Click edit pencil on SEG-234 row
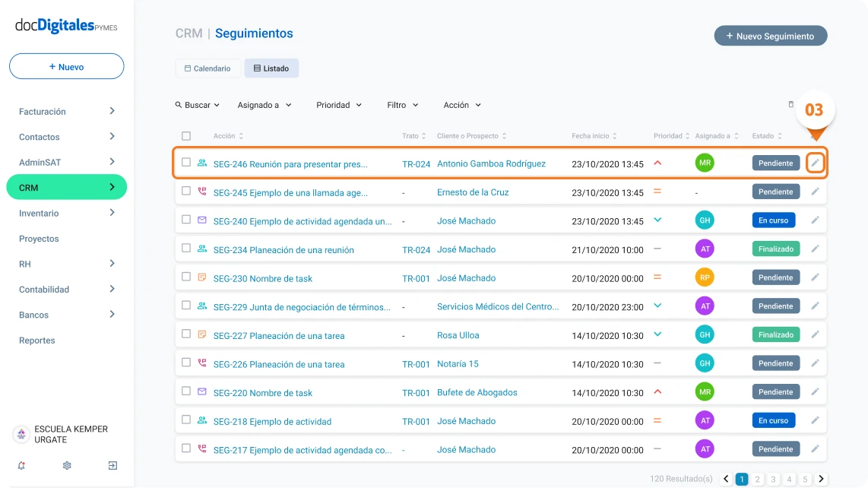Screen dimensions: 868x488 pyautogui.click(x=815, y=249)
